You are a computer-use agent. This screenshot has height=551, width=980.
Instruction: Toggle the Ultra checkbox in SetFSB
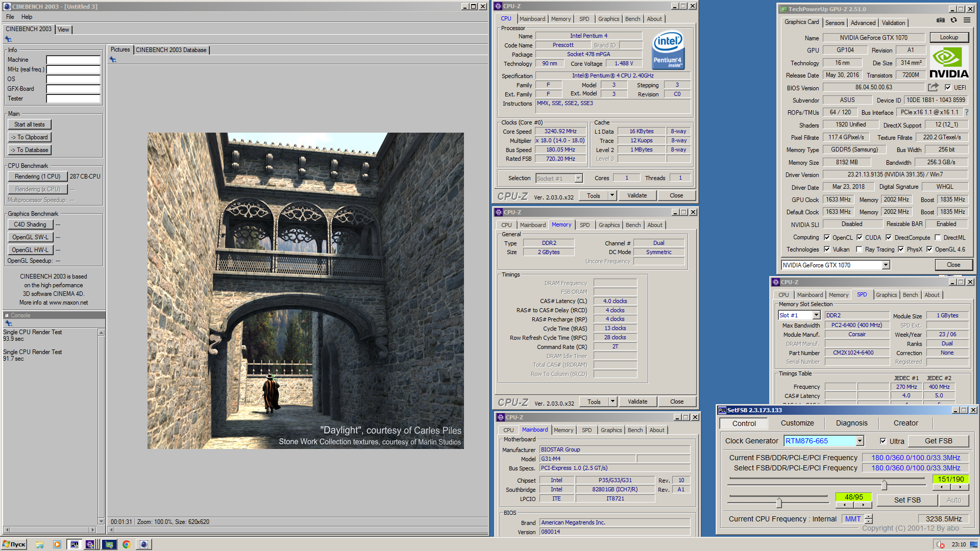pyautogui.click(x=883, y=441)
